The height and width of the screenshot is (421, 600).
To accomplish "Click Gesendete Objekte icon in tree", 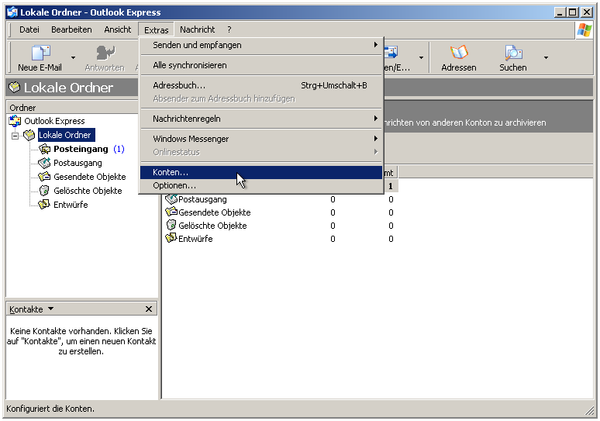I will (x=44, y=176).
